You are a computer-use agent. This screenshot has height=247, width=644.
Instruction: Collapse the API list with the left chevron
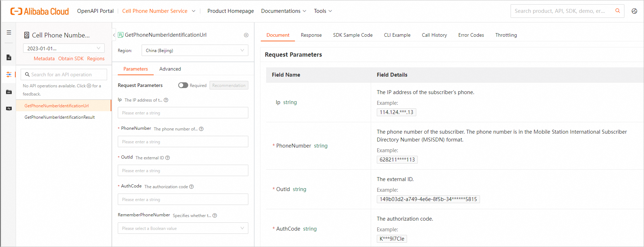pyautogui.click(x=114, y=35)
